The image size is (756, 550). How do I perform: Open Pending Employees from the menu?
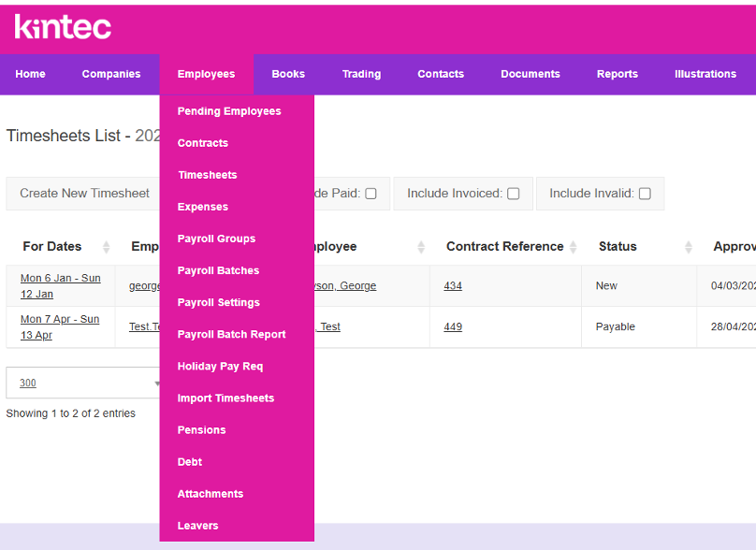(x=229, y=111)
